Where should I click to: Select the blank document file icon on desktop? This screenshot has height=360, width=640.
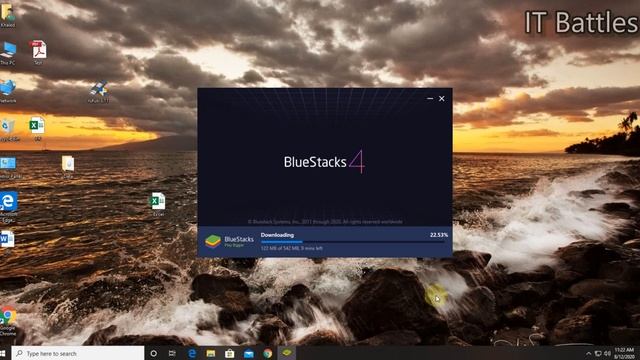[68, 167]
